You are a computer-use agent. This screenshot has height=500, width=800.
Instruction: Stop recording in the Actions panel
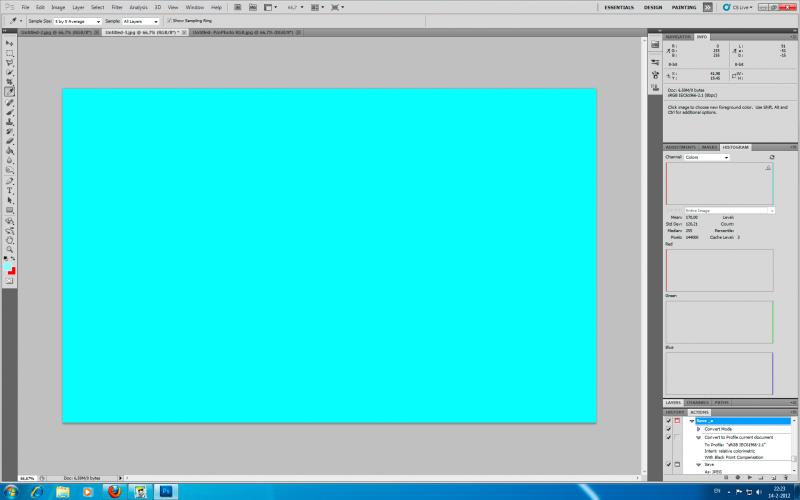tap(726, 478)
